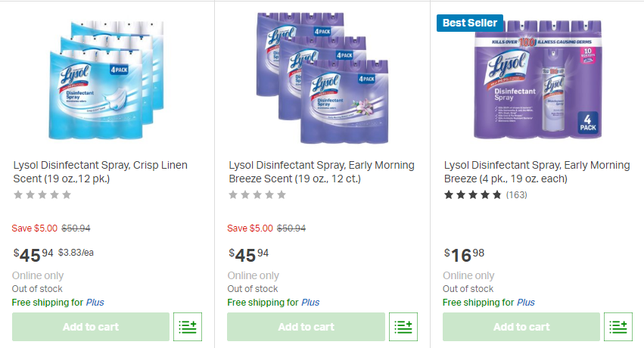Click empty star rating under 12 ct. Breeze

[x=257, y=195]
